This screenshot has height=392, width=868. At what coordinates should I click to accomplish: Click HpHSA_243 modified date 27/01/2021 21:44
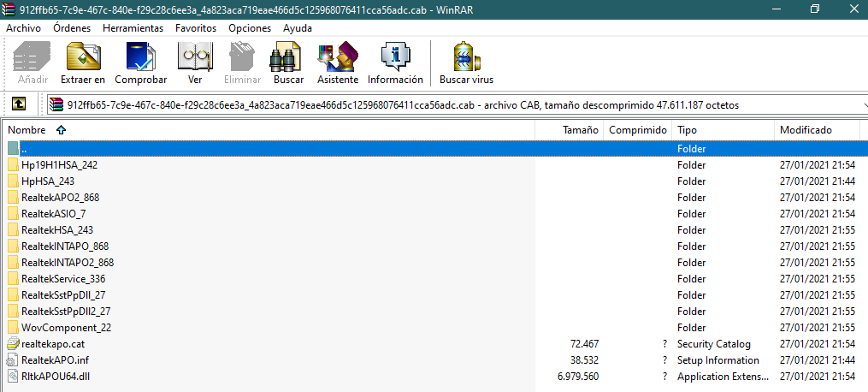(817, 181)
